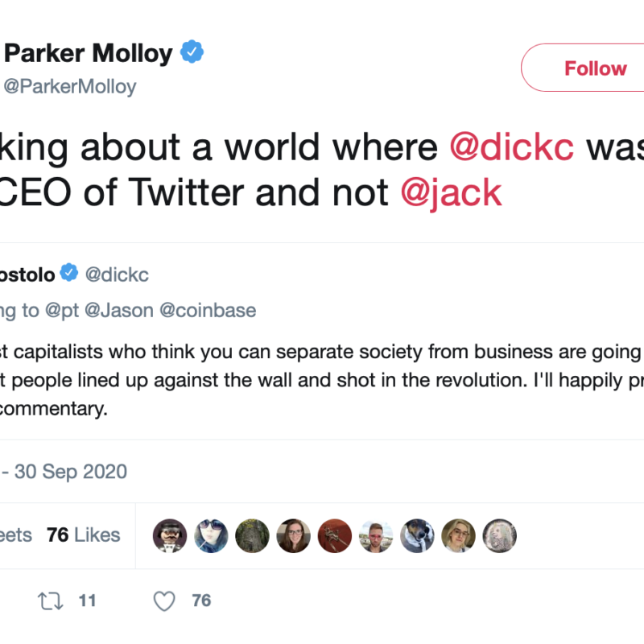Open Parker Molloy's display name profile
The image size is (644, 644).
89,54
